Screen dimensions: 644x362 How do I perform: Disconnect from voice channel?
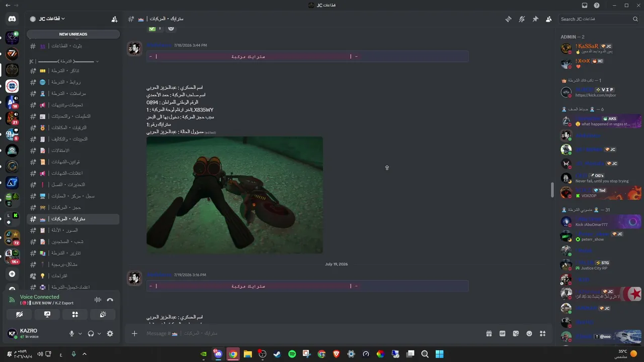[x=110, y=300]
